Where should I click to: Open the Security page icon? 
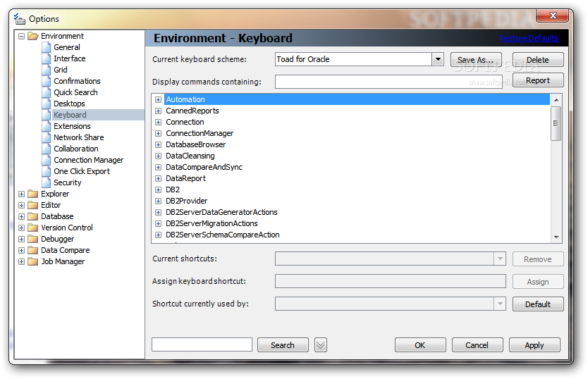46,182
